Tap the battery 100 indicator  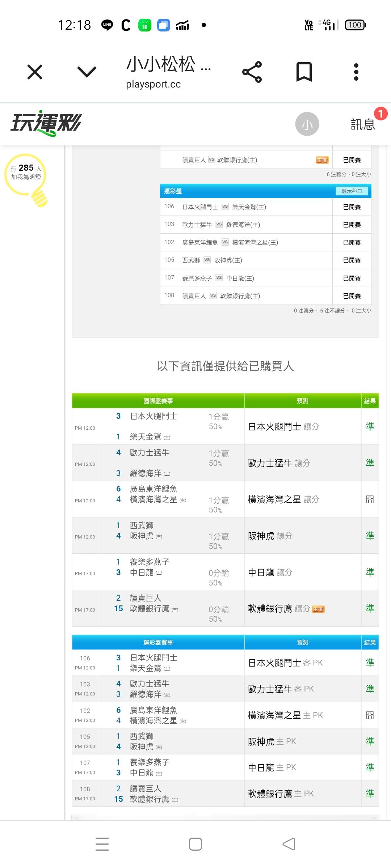(356, 25)
